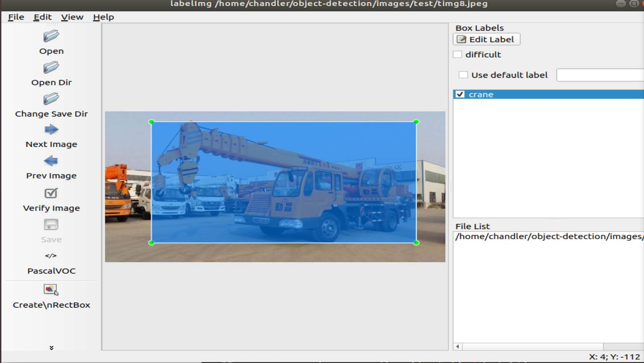644x363 pixels.
Task: Select the file path entry in File List
Action: [549, 236]
